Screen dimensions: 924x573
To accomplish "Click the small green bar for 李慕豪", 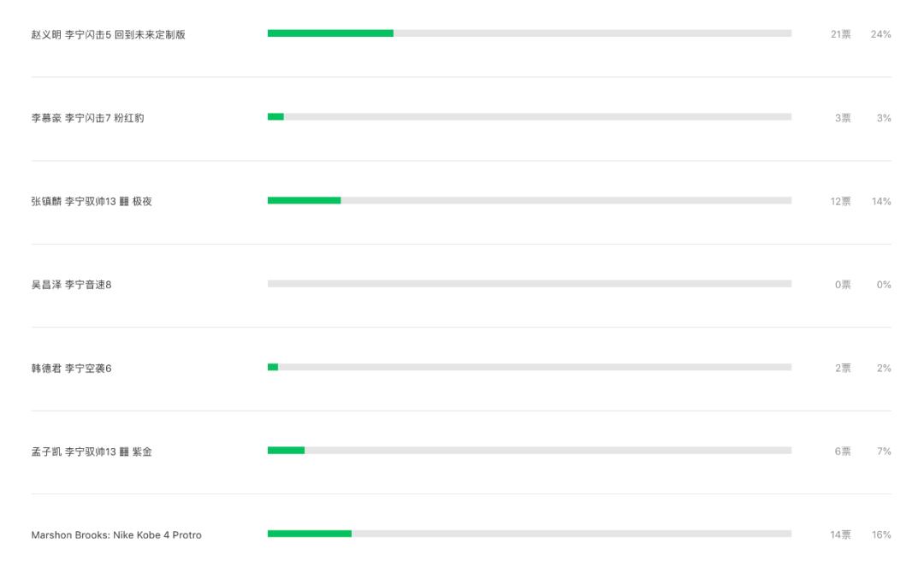I will [x=275, y=116].
